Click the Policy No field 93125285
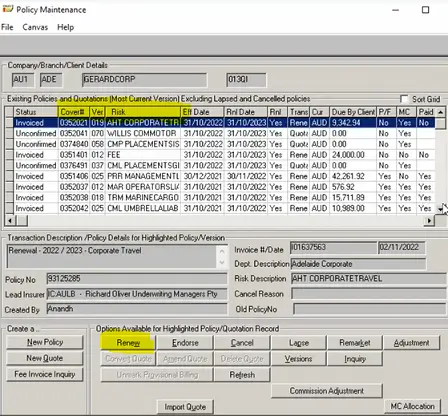Image resolution: width=448 pixels, height=416 pixels. coord(137,279)
